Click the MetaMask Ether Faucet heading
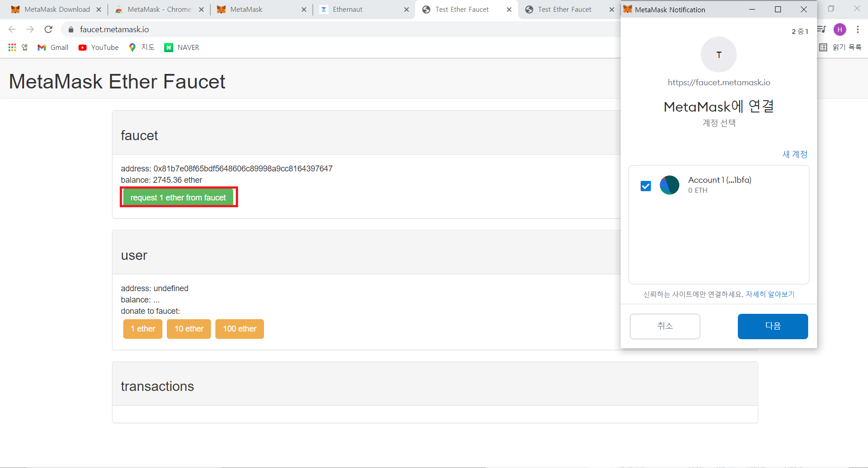The image size is (868, 468). point(117,82)
